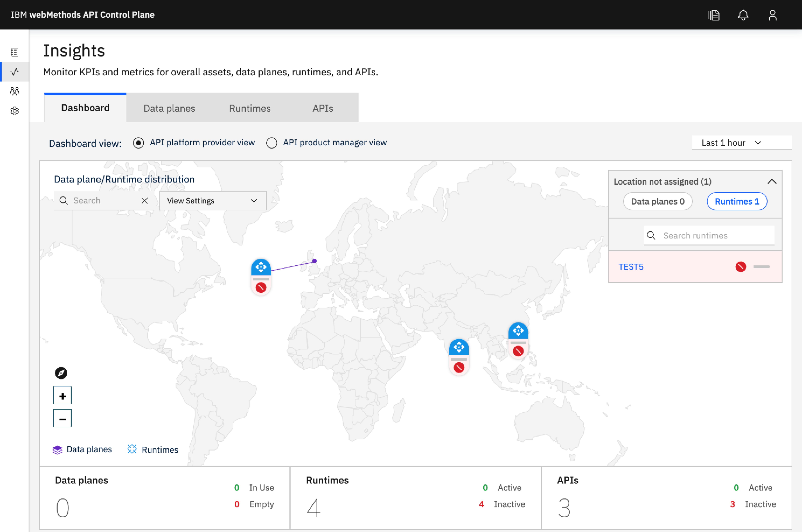Image resolution: width=802 pixels, height=532 pixels.
Task: Click the Runtimes summary card heading
Action: [x=327, y=480]
